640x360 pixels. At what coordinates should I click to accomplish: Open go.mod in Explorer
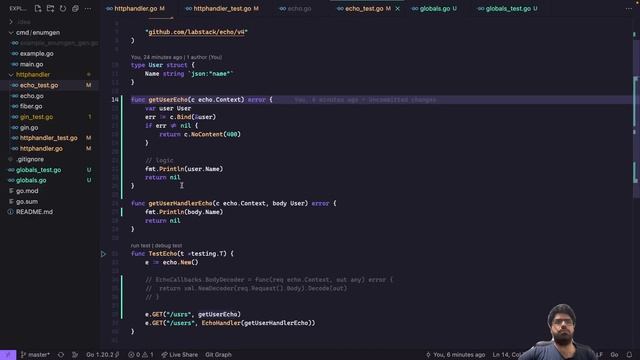[x=27, y=191]
